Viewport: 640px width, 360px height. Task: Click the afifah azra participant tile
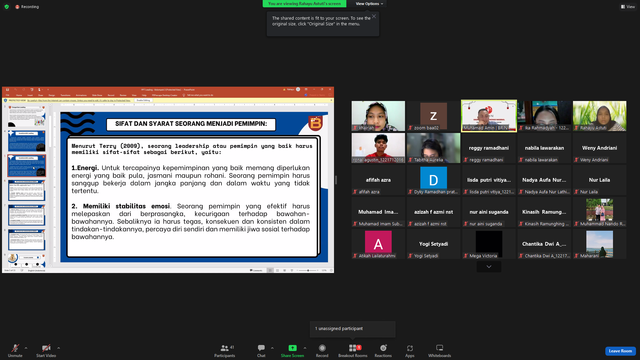point(378,180)
